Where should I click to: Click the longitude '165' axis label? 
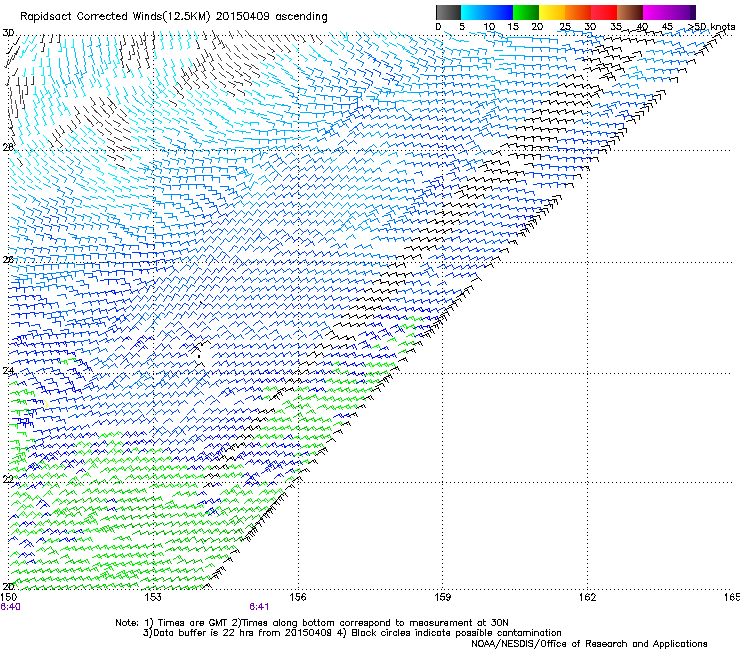click(x=732, y=598)
